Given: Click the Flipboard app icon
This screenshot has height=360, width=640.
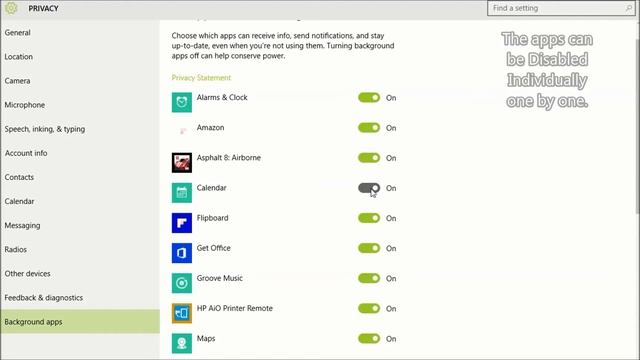Looking at the screenshot, I should [x=182, y=223].
